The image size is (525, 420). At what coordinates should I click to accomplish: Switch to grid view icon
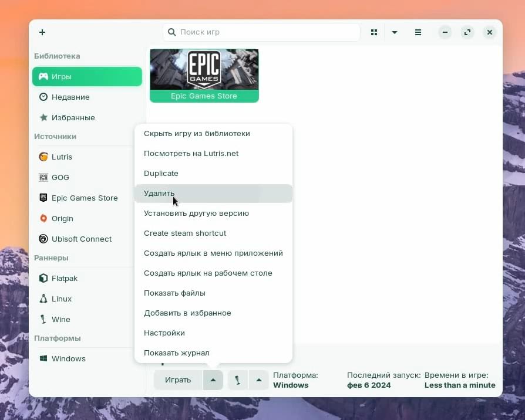coord(374,32)
